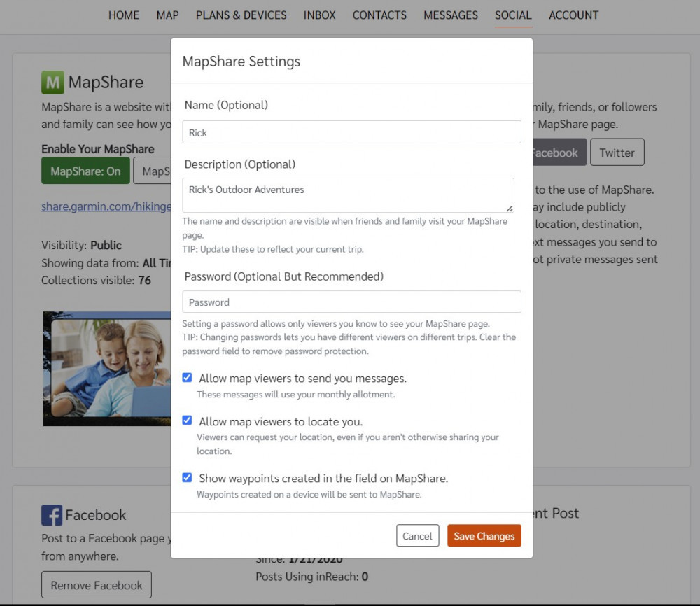Click 'These messages will use your monthly allotment' text
Image resolution: width=700 pixels, height=606 pixels.
(296, 395)
